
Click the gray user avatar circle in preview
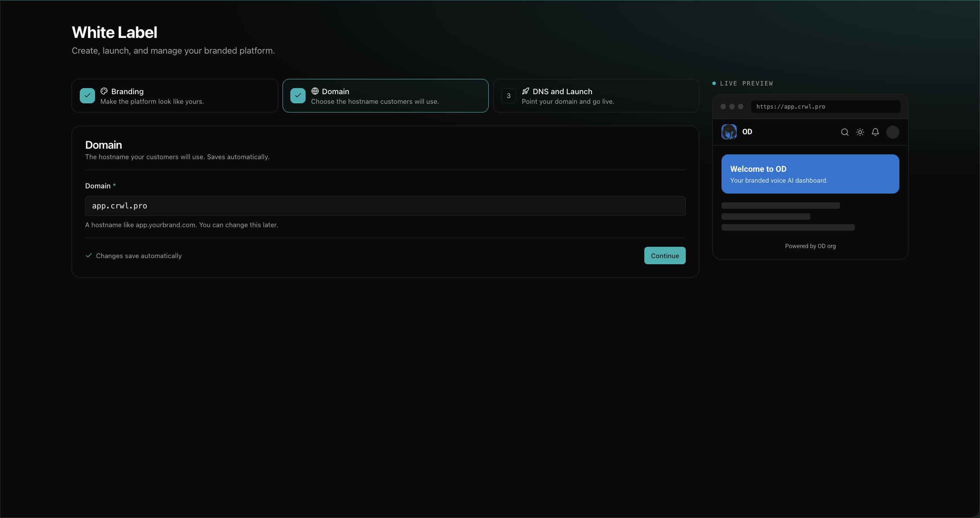pyautogui.click(x=893, y=132)
